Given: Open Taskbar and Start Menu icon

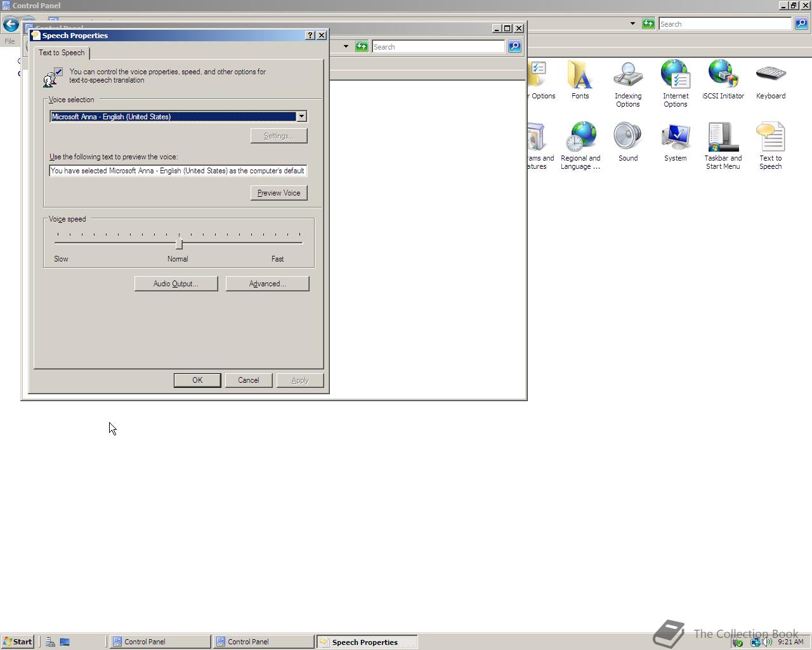Looking at the screenshot, I should [x=723, y=146].
